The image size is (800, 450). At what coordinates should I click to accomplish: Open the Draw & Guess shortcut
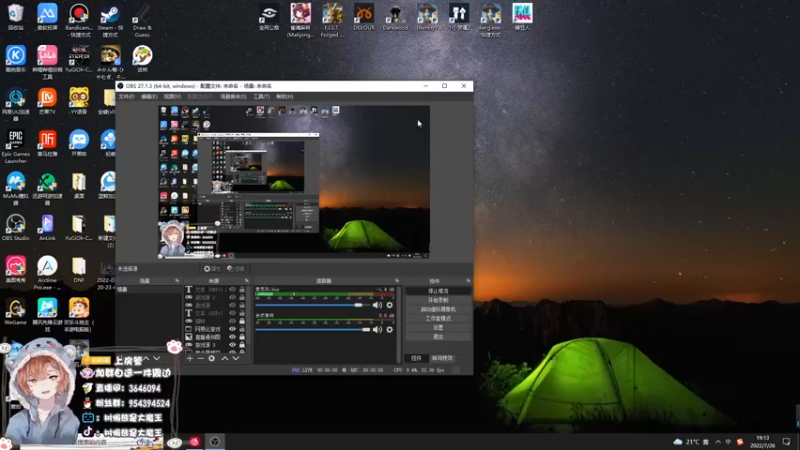[x=142, y=20]
